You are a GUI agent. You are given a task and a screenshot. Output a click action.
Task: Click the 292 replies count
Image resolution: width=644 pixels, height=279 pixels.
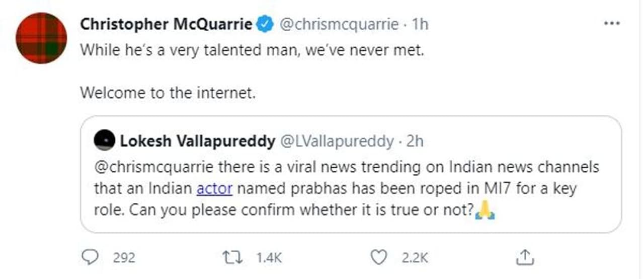[124, 258]
